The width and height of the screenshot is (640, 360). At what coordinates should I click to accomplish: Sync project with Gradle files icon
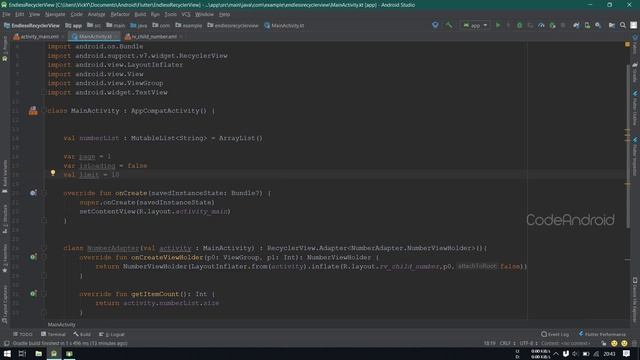pos(576,25)
